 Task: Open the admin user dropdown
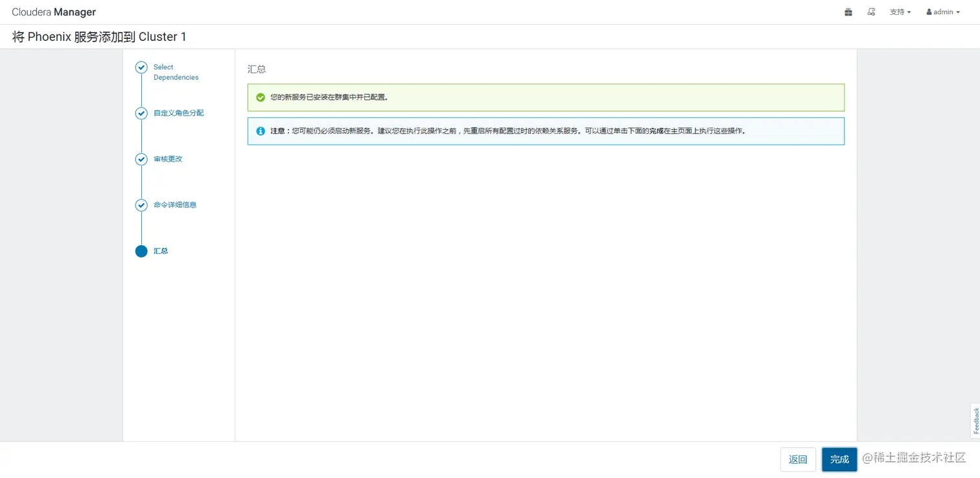(943, 12)
